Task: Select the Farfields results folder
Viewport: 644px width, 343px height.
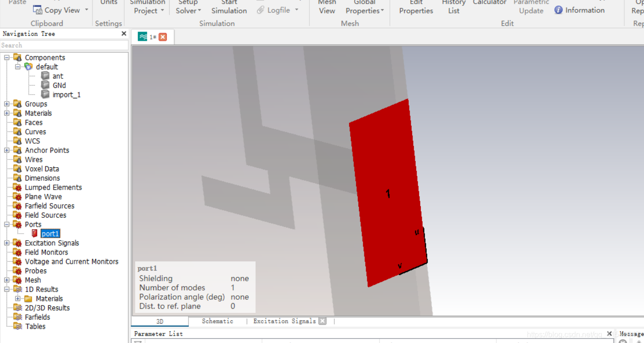Action: point(38,317)
